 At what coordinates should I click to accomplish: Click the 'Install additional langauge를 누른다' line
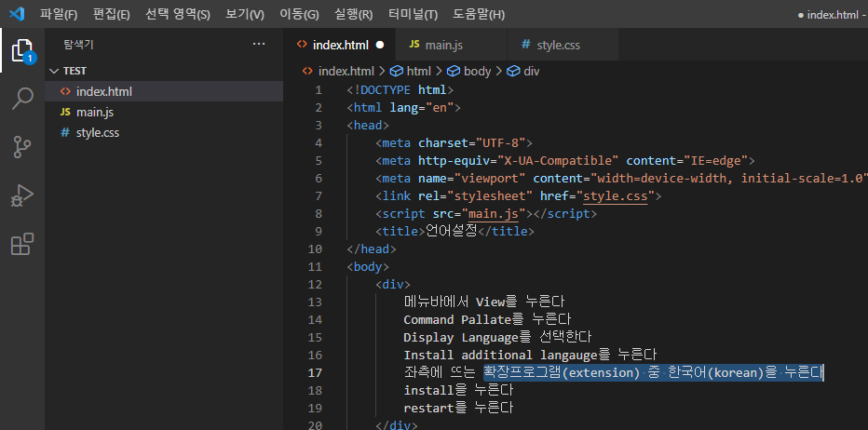click(530, 356)
